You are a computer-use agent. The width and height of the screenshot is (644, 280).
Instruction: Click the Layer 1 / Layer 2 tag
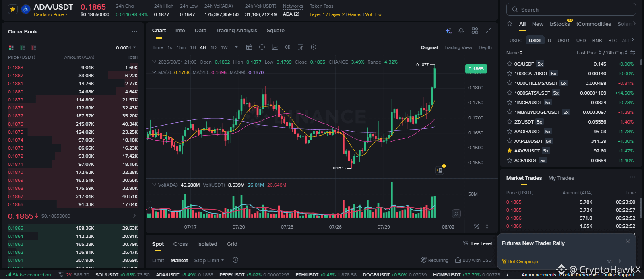click(327, 14)
